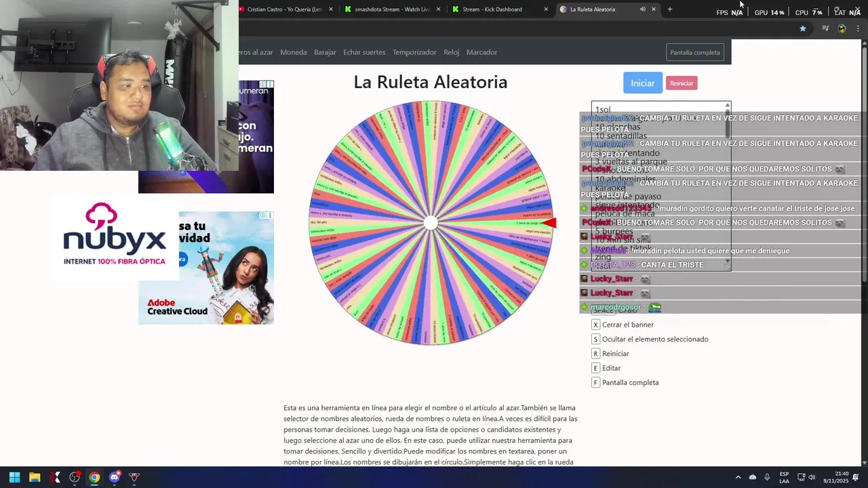
Task: Switch to the Cristian Castro YouTube tab
Action: tap(284, 9)
